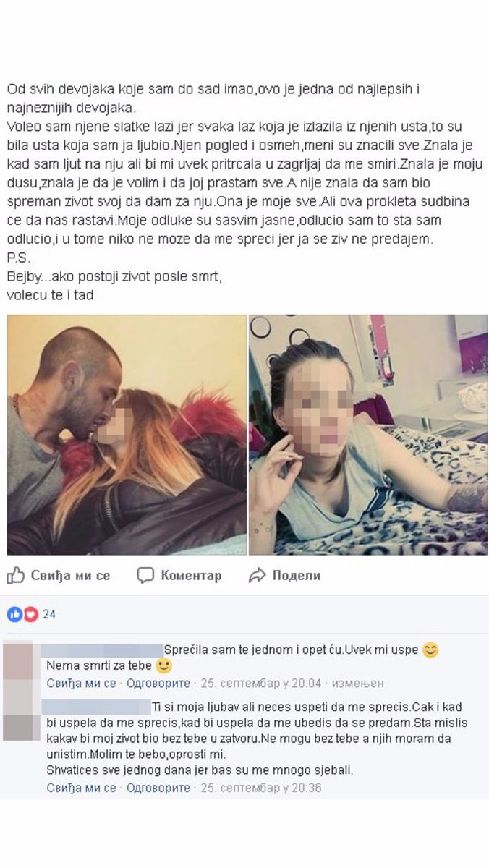This screenshot has height=868, width=489.
Task: Reply to first comment with Одговорите
Action: pyautogui.click(x=158, y=683)
